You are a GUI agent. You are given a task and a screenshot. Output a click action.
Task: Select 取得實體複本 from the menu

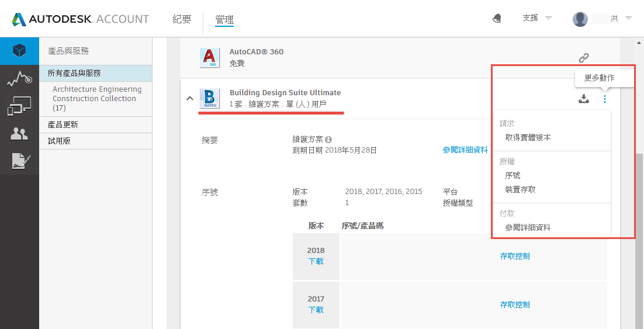(528, 137)
